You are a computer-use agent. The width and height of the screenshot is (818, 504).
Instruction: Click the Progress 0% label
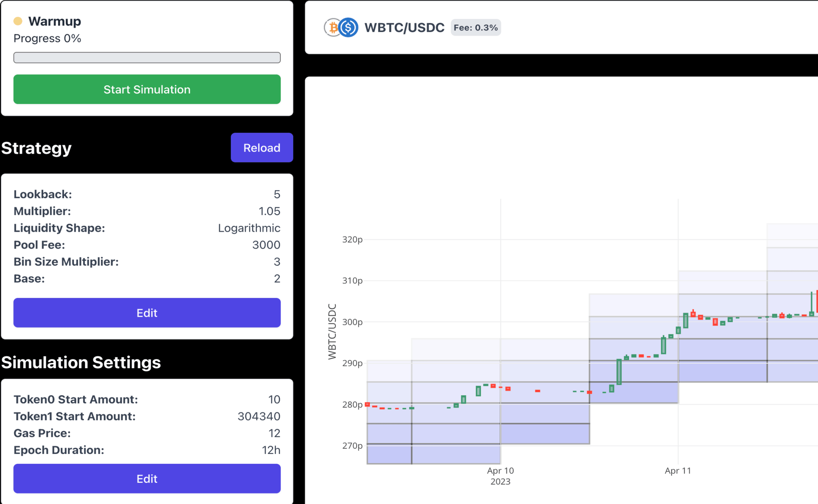click(x=47, y=38)
